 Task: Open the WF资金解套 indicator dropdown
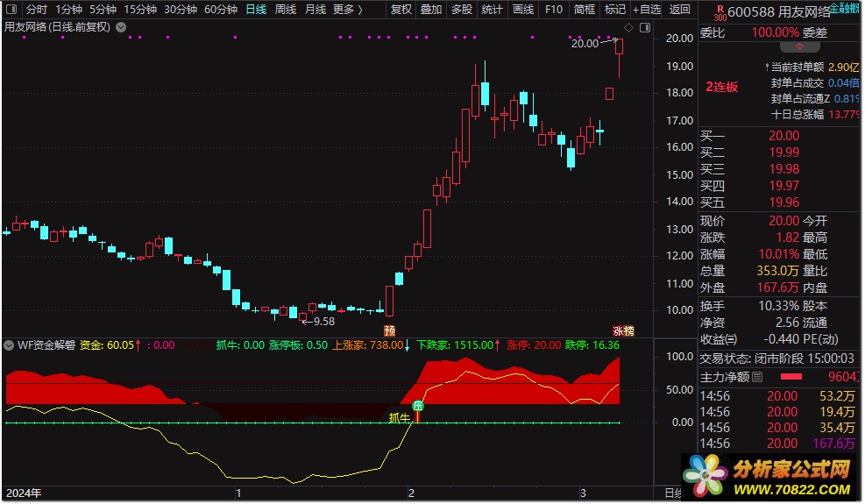coord(9,345)
